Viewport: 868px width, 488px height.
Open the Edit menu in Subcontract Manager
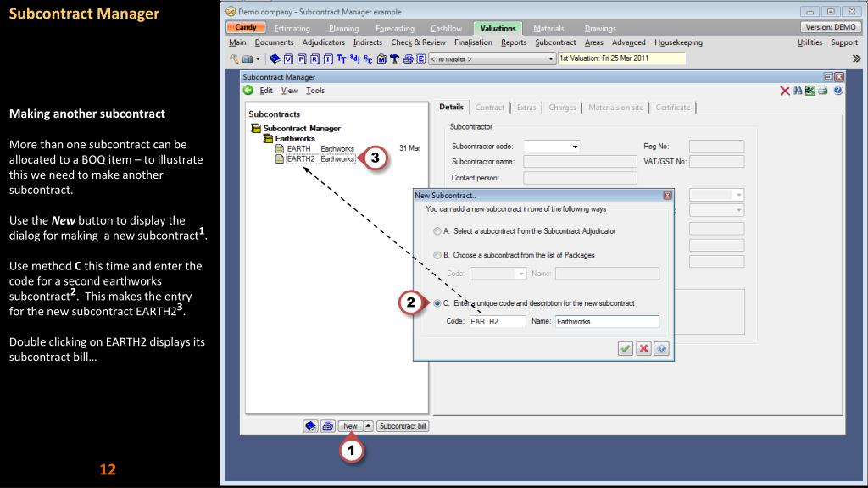coord(266,90)
